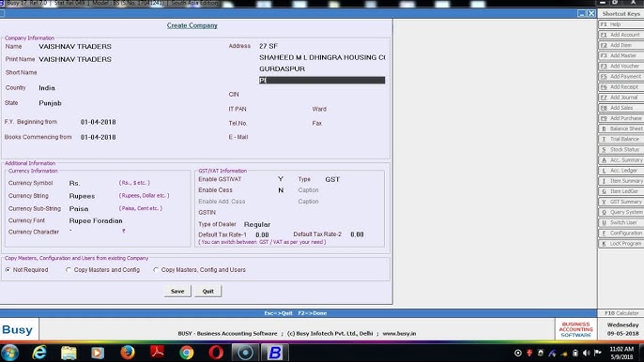Launch Firefox from the taskbar
The image size is (644, 362).
coord(128,353)
